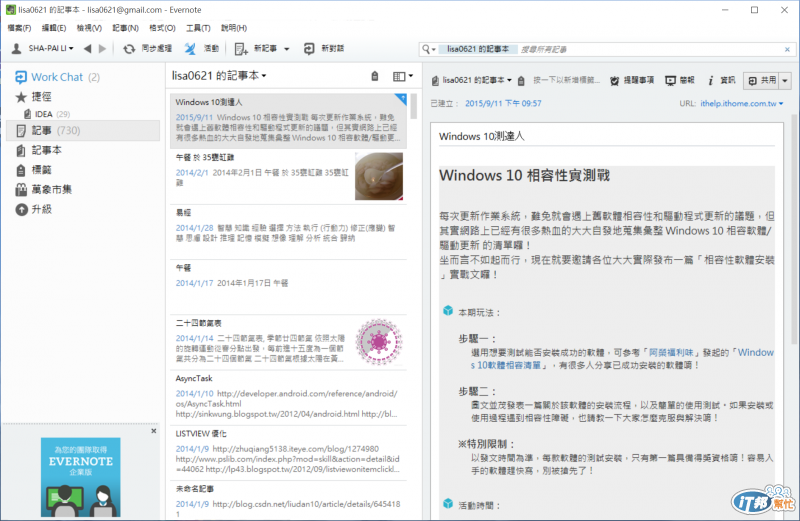
Task: Select note AsyncTask
Action: [288, 397]
